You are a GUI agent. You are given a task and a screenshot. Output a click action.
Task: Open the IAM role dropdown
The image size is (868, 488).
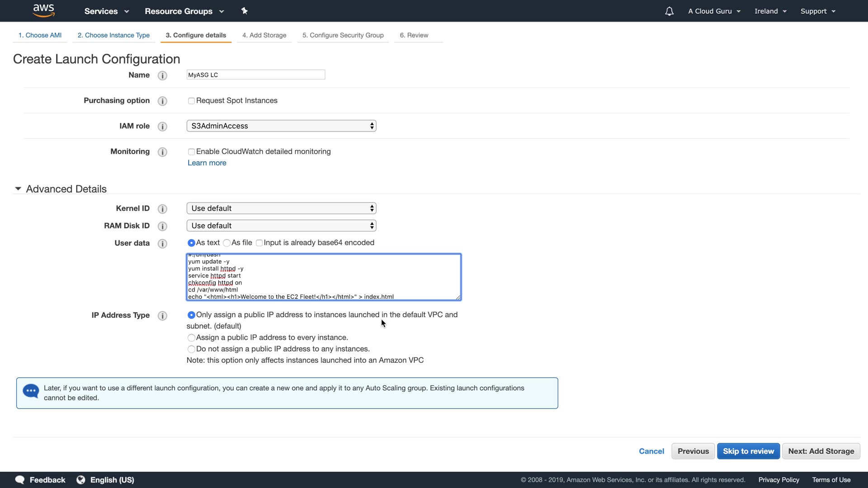[281, 126]
